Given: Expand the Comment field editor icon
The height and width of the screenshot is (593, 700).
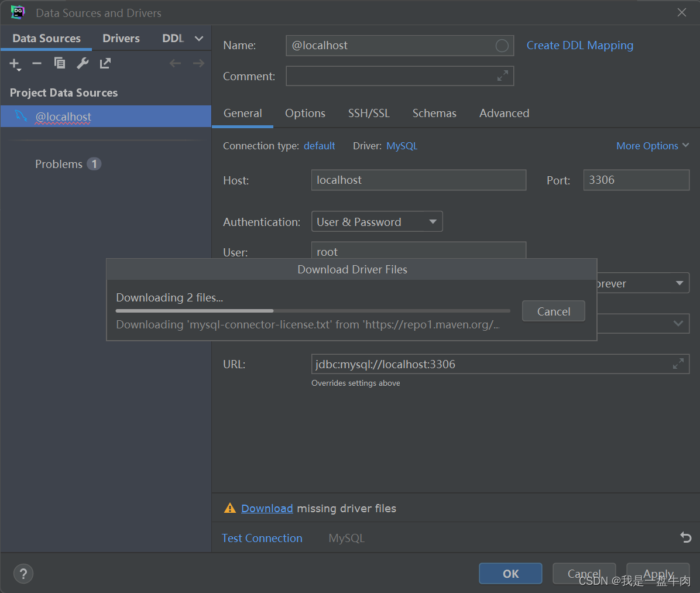Looking at the screenshot, I should [503, 76].
